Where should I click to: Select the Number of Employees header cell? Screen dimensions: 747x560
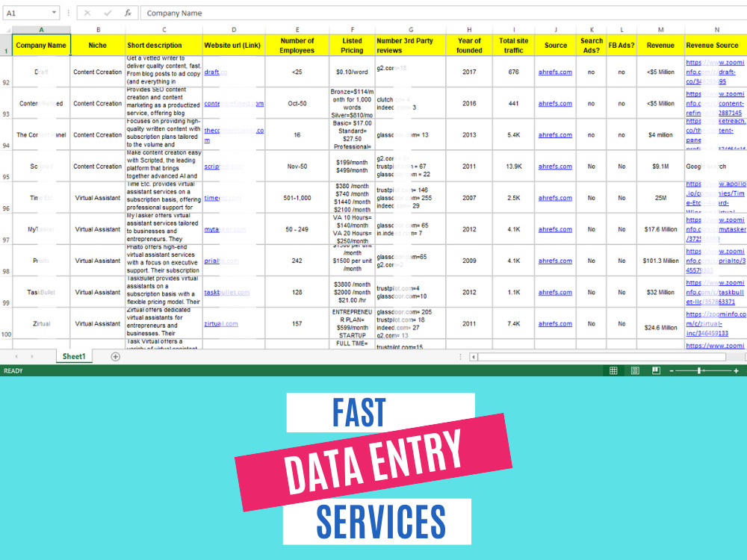[x=297, y=46]
